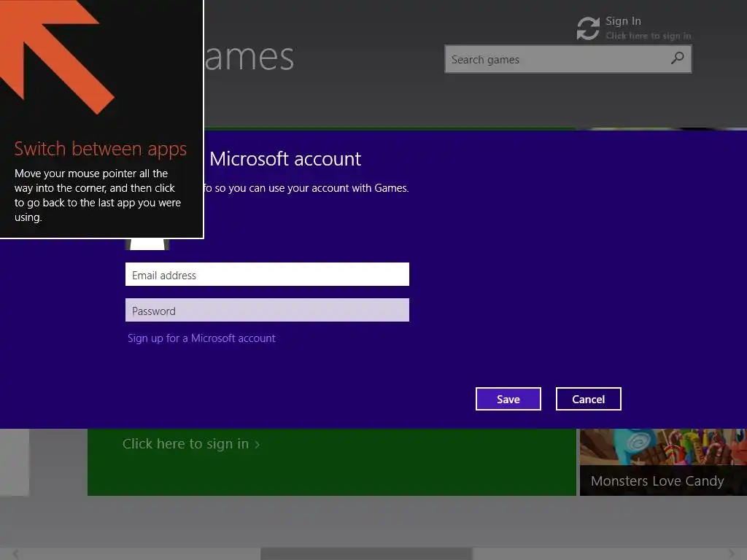Select the green Click here to sign in tile
This screenshot has height=560, width=747.
[x=332, y=462]
